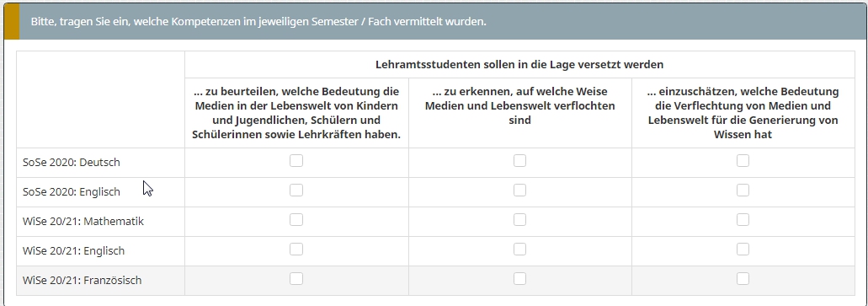Enable WiSe 20/21: Englisch 'einzuschätzen' checkbox

point(743,249)
